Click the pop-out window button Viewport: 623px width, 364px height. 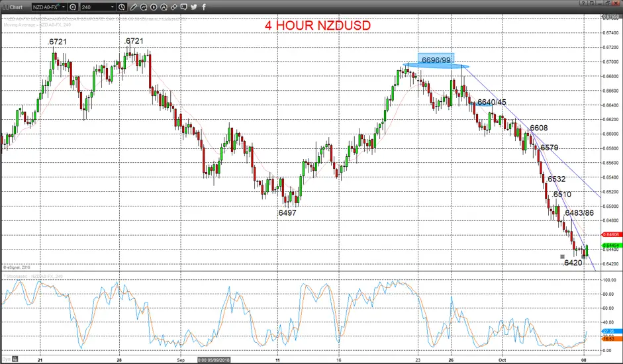coord(592,3)
